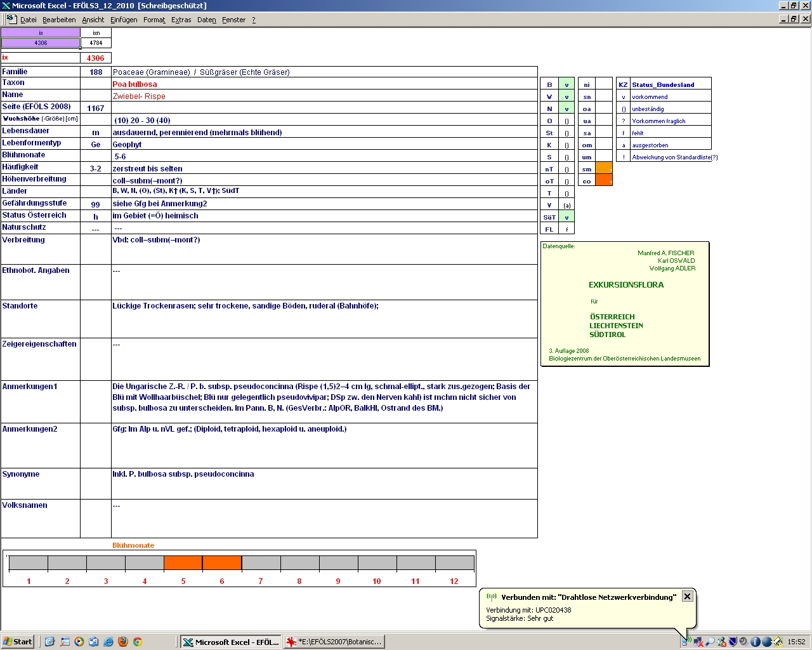The image size is (812, 650).
Task: Click the Lebensformentyp value Geophyt
Action: tap(127, 145)
